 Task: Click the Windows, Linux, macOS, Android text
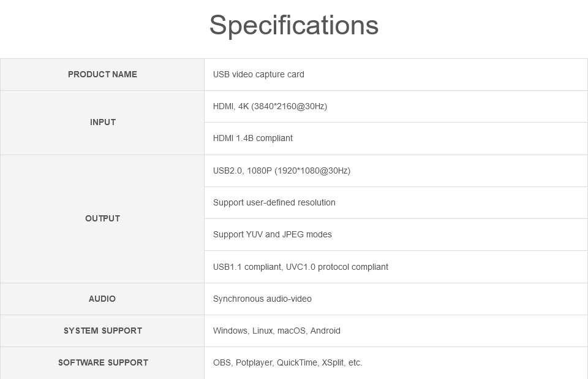[277, 331]
